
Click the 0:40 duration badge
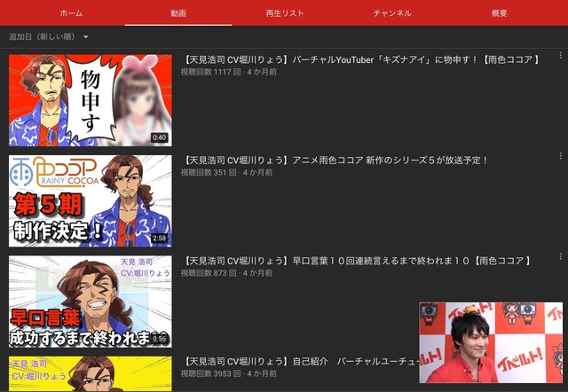point(160,137)
